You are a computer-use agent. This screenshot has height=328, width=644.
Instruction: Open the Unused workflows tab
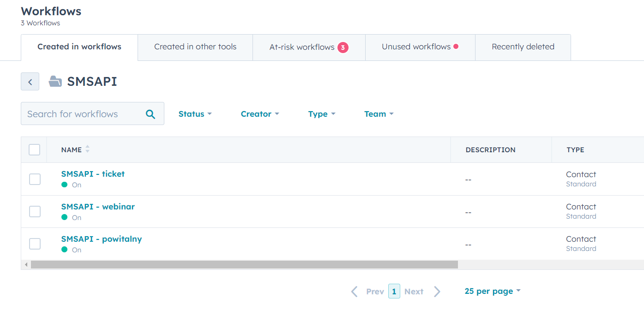coord(420,47)
